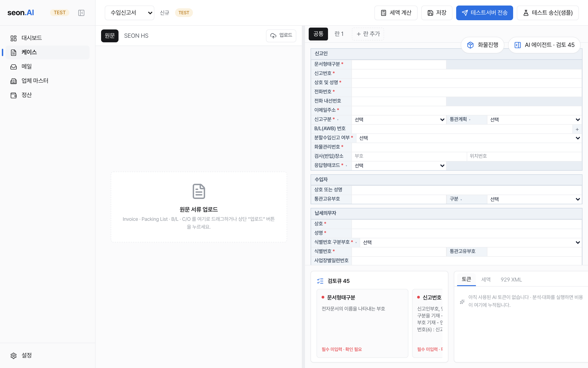
Task: Click the sparkle icon in token panel
Action: [x=462, y=302]
